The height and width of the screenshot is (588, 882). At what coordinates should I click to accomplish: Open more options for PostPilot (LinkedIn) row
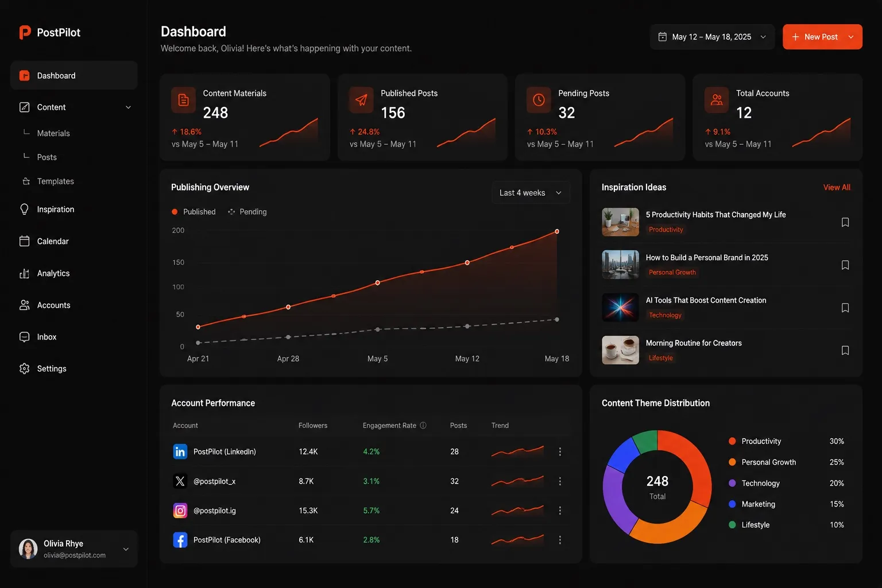click(560, 452)
